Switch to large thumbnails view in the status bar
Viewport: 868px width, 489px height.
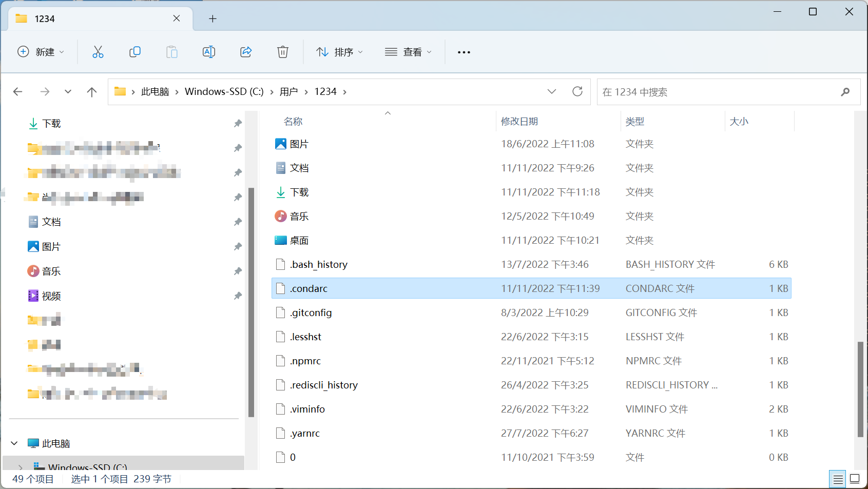click(855, 478)
